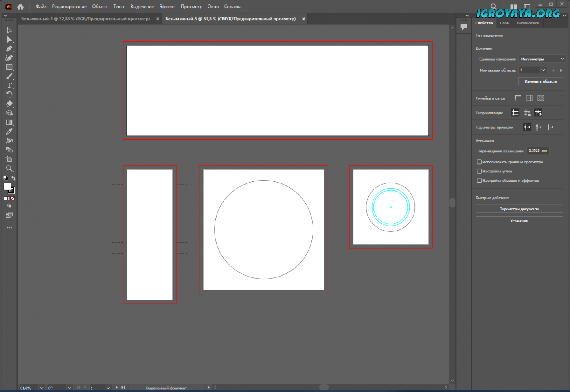
Task: Open the 'Эффект' menu
Action: tap(167, 7)
